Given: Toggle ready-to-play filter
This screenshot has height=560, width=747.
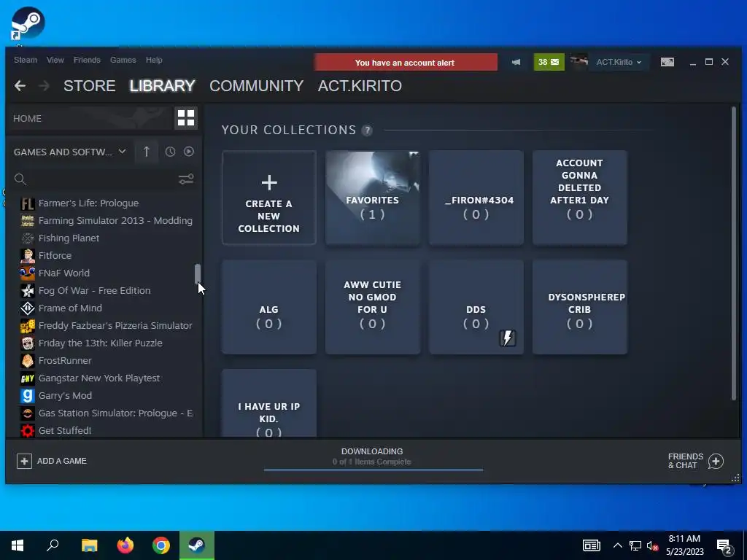Looking at the screenshot, I should coord(189,152).
